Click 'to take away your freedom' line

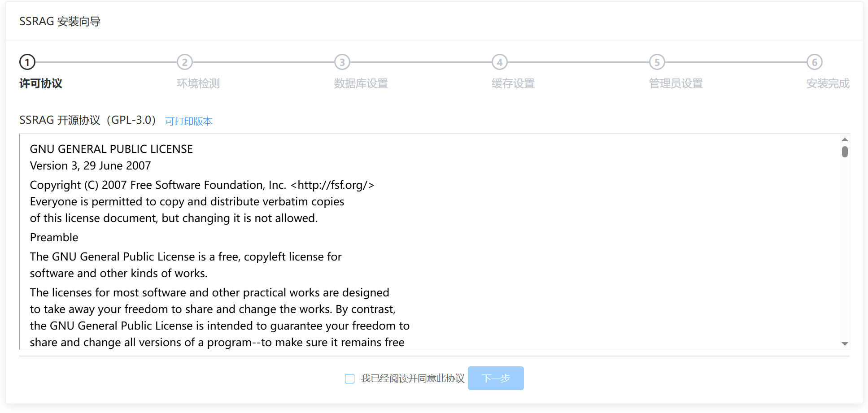[213, 309]
